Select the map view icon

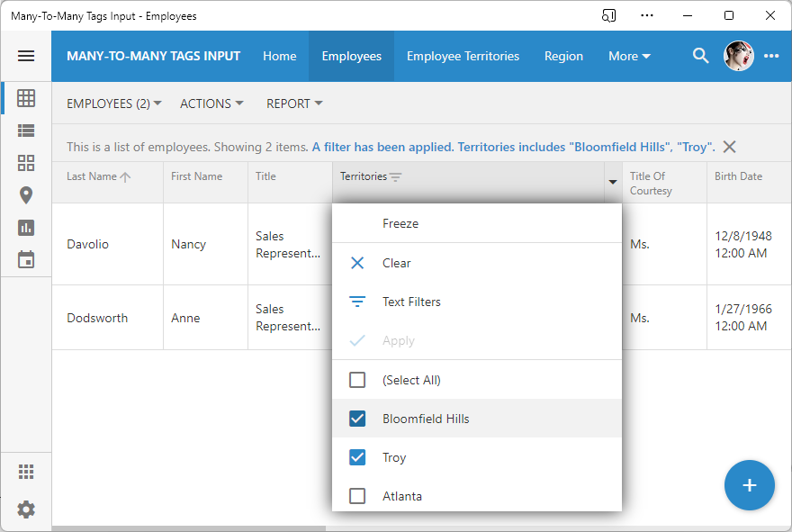(25, 194)
